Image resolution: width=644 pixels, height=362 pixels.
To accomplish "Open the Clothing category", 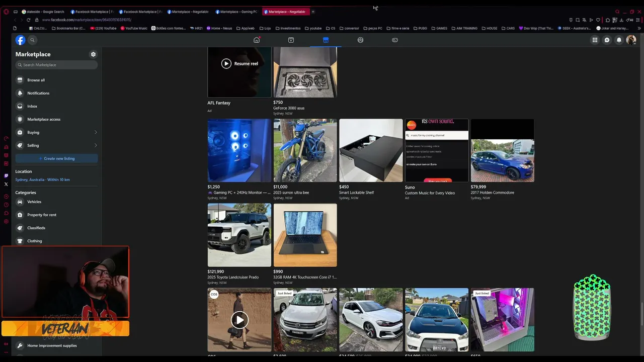I will [56, 241].
